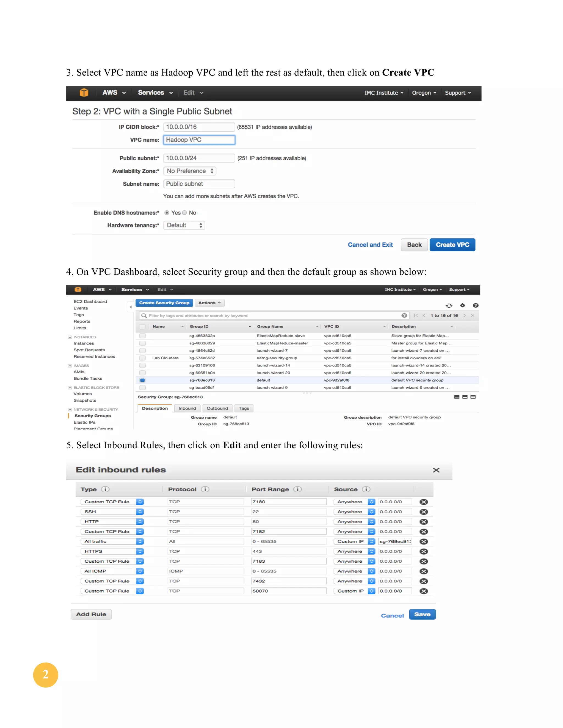This screenshot has width=563, height=728.
Task: Click the AWS cube logo in the VPC wizard header
Action: point(84,93)
